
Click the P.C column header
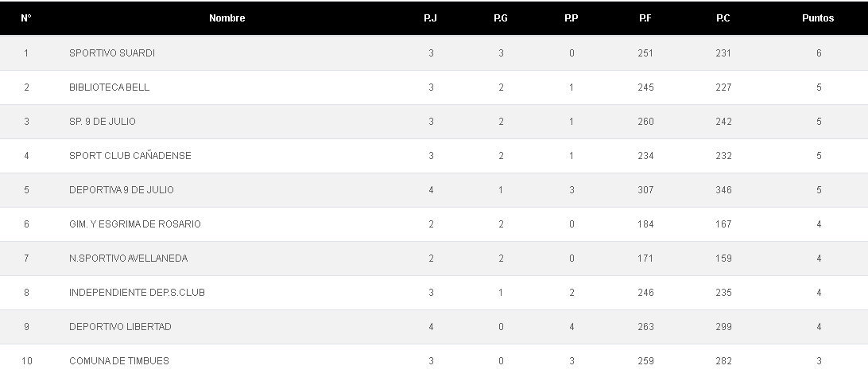(723, 18)
